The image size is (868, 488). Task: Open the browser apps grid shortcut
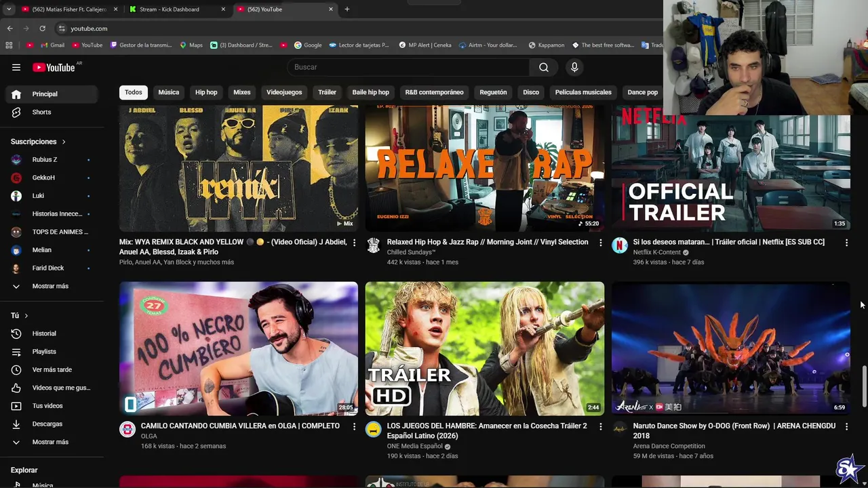pyautogui.click(x=9, y=45)
